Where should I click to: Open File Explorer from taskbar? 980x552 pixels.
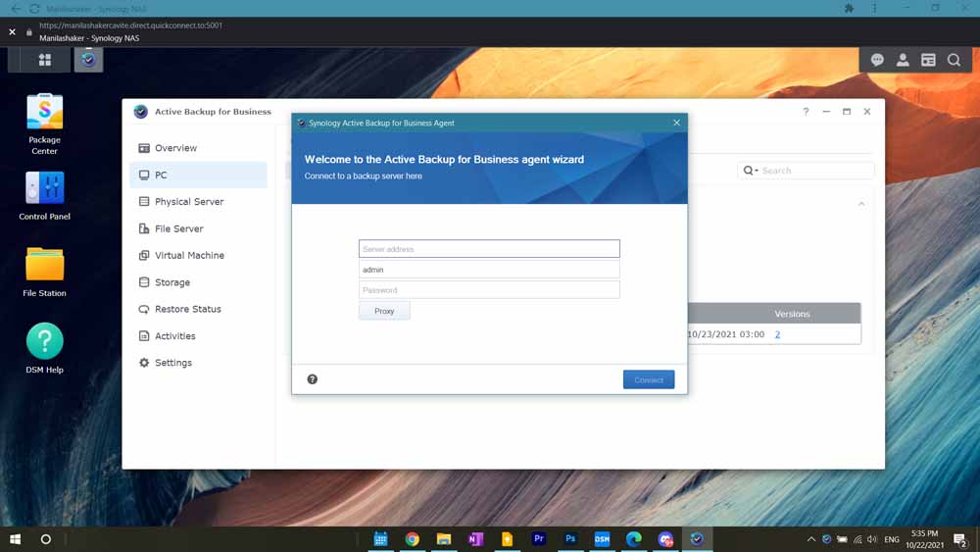[444, 539]
